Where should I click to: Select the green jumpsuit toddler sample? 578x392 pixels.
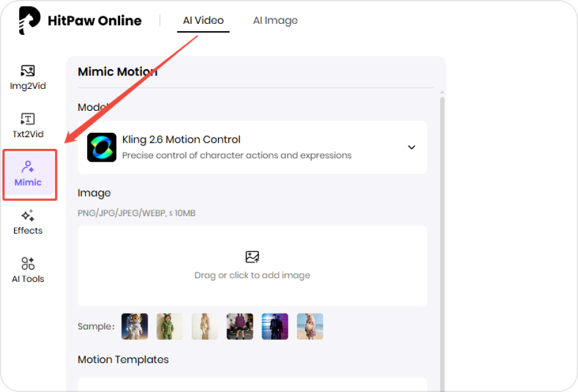pos(170,326)
